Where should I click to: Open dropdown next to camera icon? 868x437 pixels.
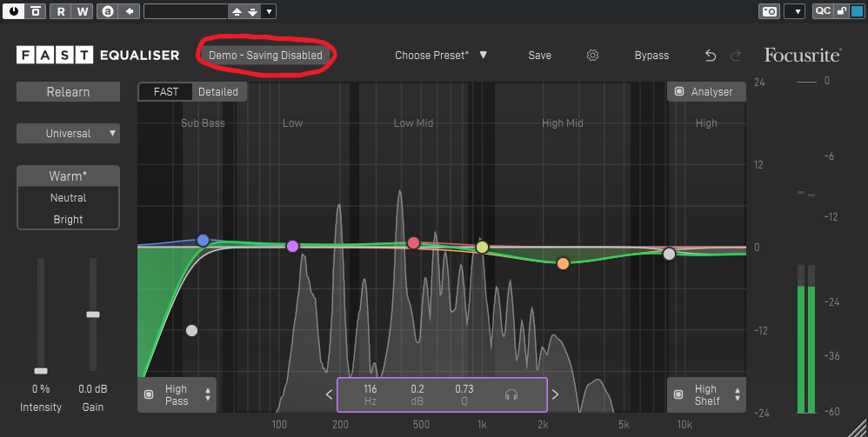coord(794,11)
